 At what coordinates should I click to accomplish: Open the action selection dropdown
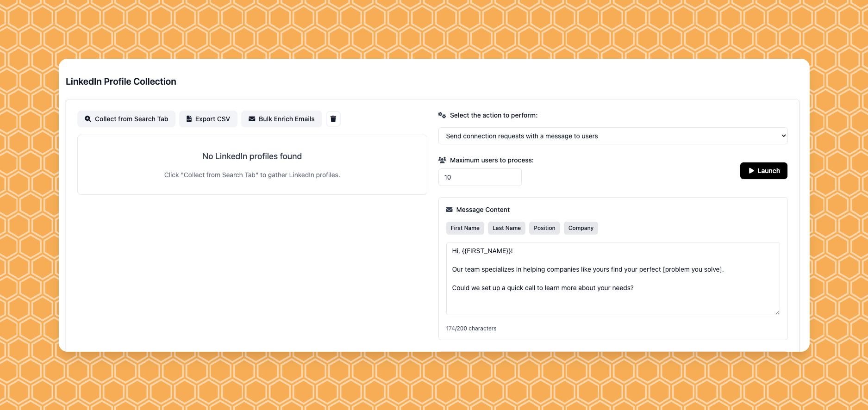coord(613,136)
